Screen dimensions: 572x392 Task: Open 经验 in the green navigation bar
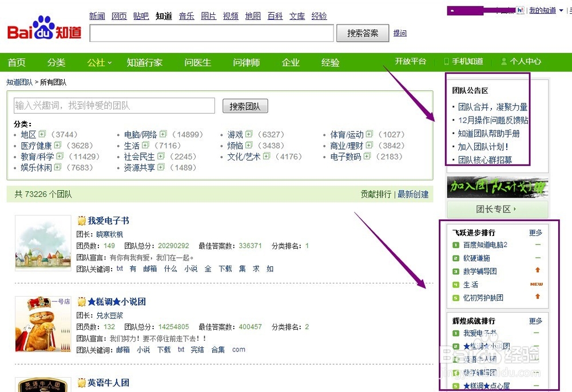(x=330, y=63)
